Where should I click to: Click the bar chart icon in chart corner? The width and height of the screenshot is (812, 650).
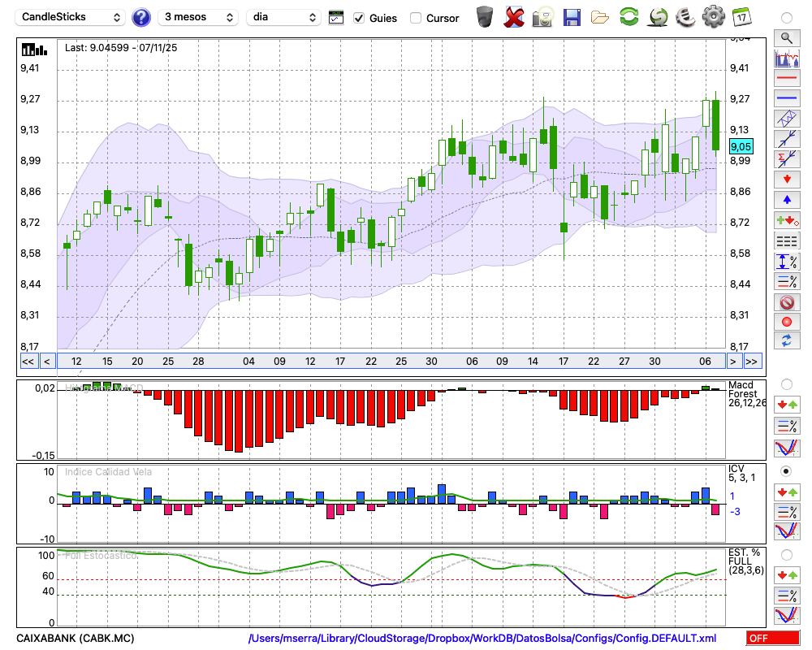pyautogui.click(x=34, y=50)
